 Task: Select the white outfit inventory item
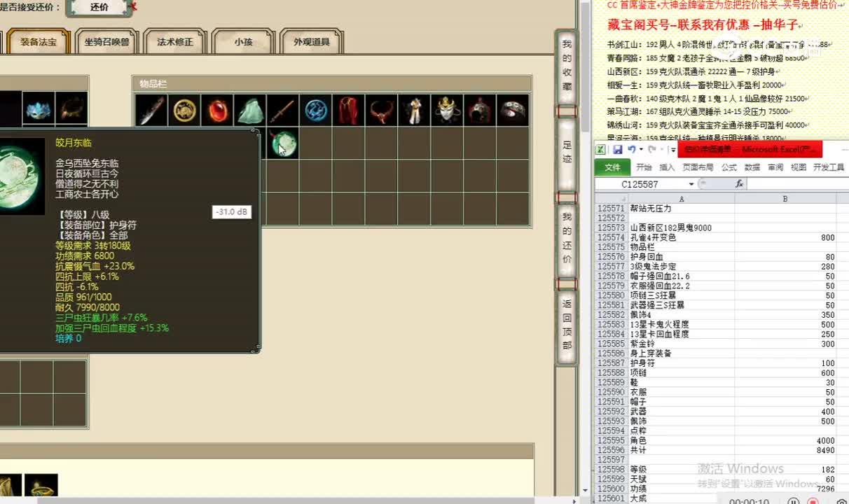pos(415,110)
